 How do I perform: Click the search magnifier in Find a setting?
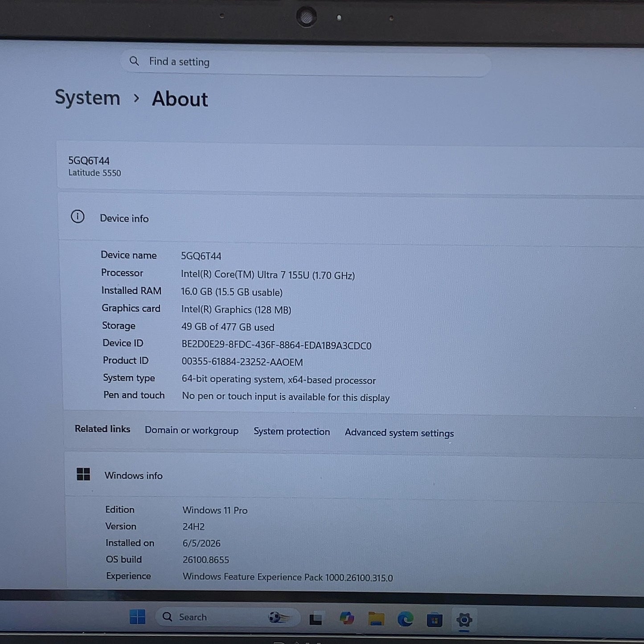point(134,61)
